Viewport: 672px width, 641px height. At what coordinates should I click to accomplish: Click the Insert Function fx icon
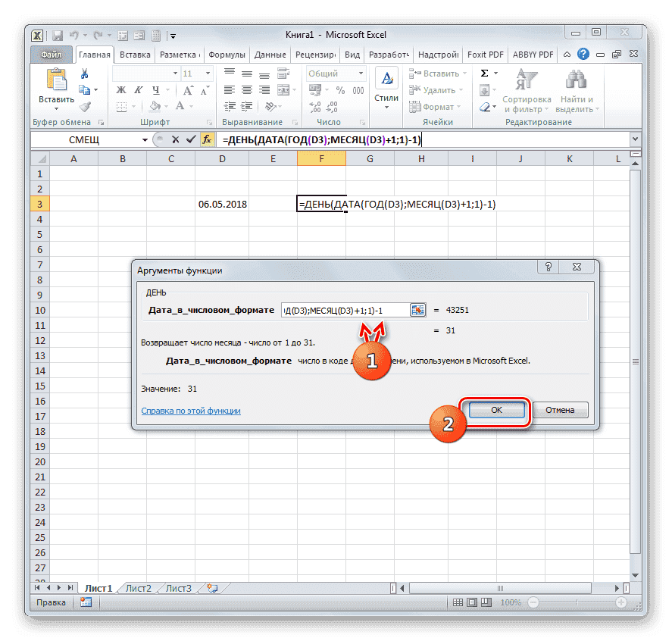(x=206, y=139)
